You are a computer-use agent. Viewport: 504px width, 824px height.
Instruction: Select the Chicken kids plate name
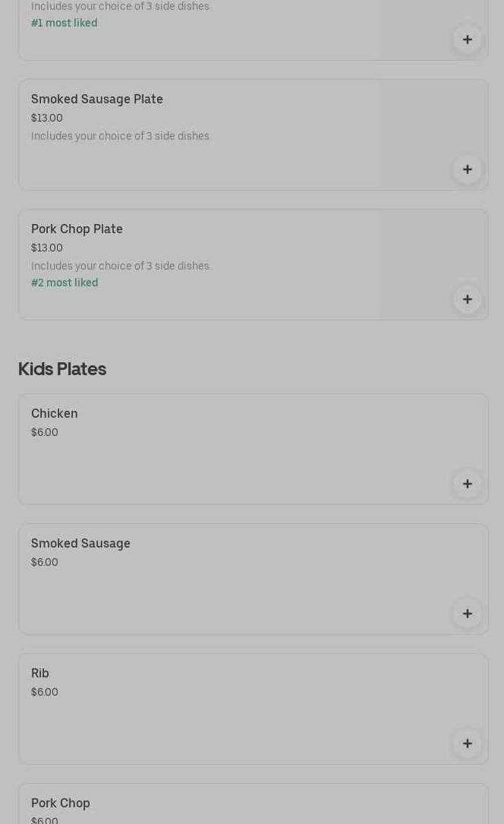pos(55,414)
